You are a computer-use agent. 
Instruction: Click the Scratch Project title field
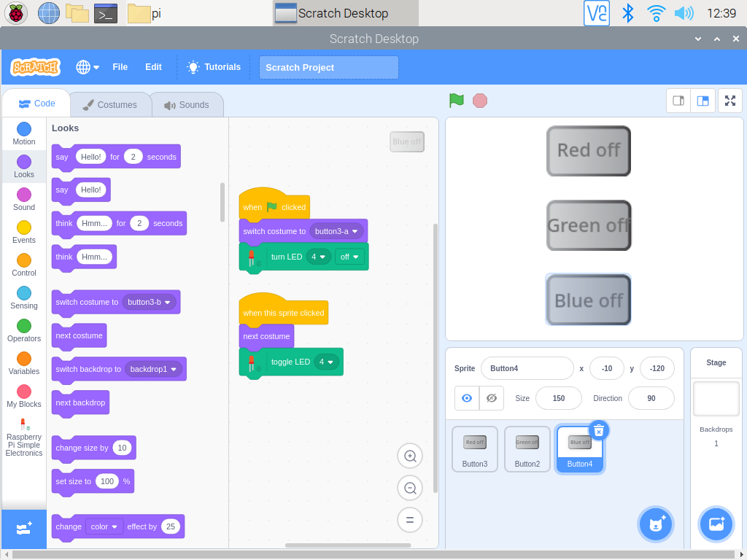329,68
